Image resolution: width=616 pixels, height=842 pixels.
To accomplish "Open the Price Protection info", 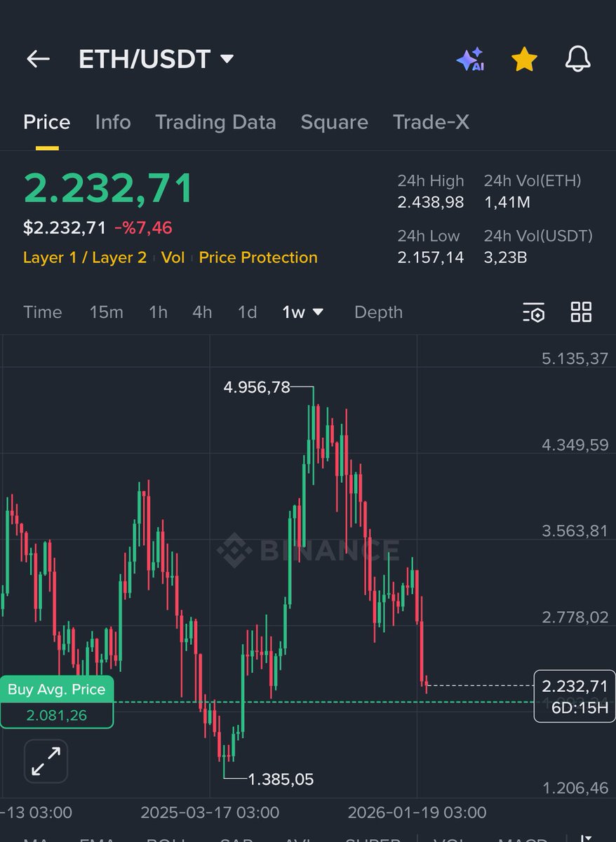I will pos(258,258).
